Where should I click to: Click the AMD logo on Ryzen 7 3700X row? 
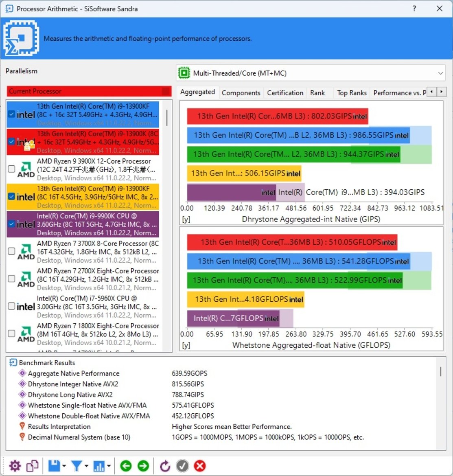pyautogui.click(x=26, y=252)
